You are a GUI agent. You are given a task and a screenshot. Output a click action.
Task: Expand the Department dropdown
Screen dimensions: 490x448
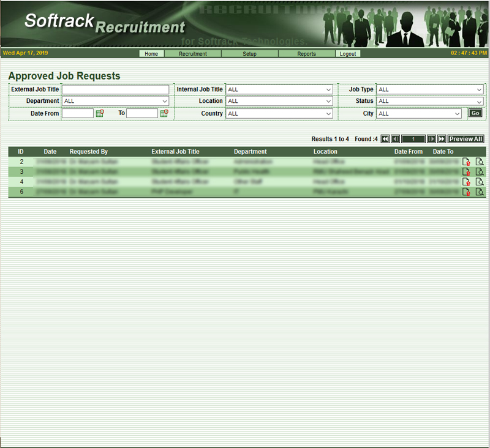click(116, 101)
